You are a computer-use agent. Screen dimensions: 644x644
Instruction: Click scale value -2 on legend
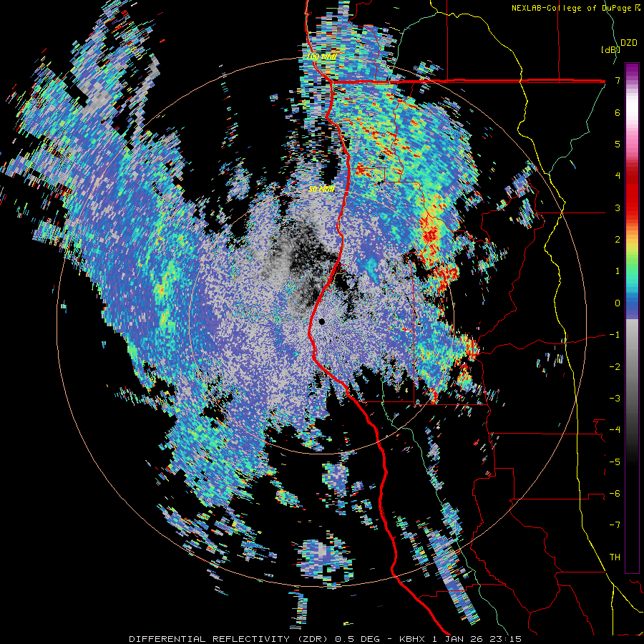pos(615,367)
